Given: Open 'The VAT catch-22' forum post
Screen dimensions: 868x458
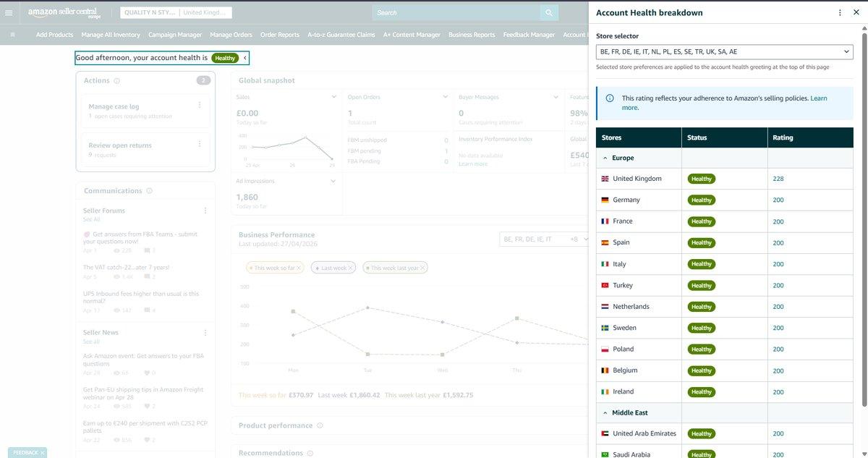Looking at the screenshot, I should 126,268.
